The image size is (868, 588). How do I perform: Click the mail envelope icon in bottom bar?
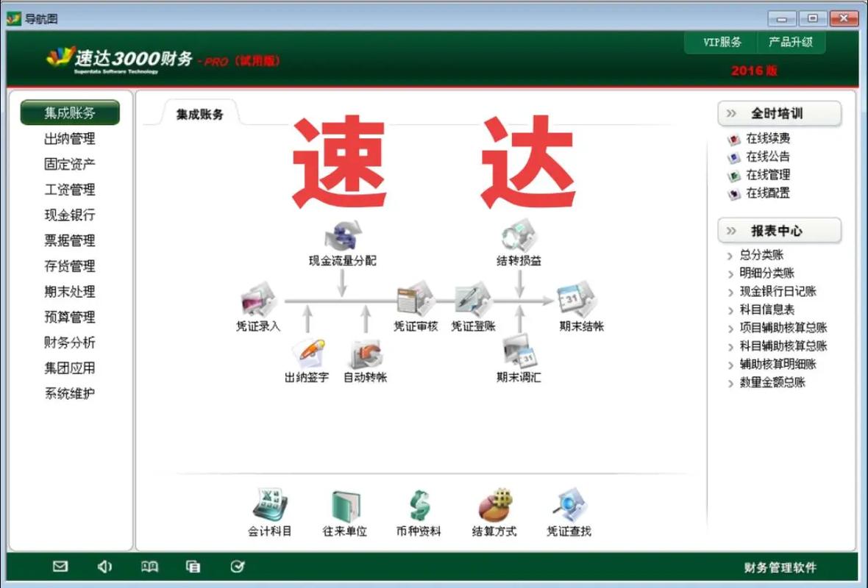coord(60,566)
